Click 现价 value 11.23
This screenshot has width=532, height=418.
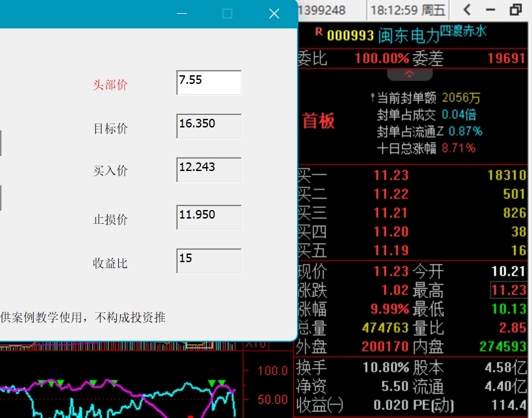click(x=391, y=271)
